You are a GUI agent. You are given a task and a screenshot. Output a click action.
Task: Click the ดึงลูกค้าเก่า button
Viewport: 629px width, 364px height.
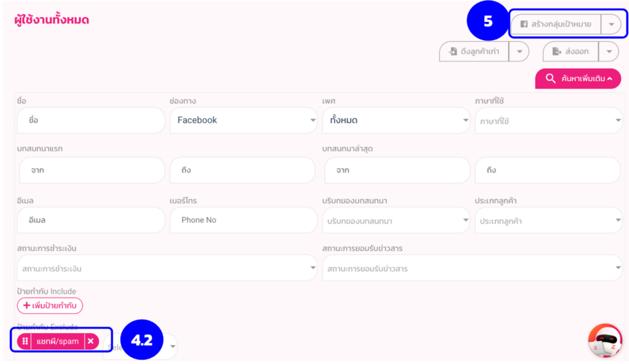(x=474, y=52)
